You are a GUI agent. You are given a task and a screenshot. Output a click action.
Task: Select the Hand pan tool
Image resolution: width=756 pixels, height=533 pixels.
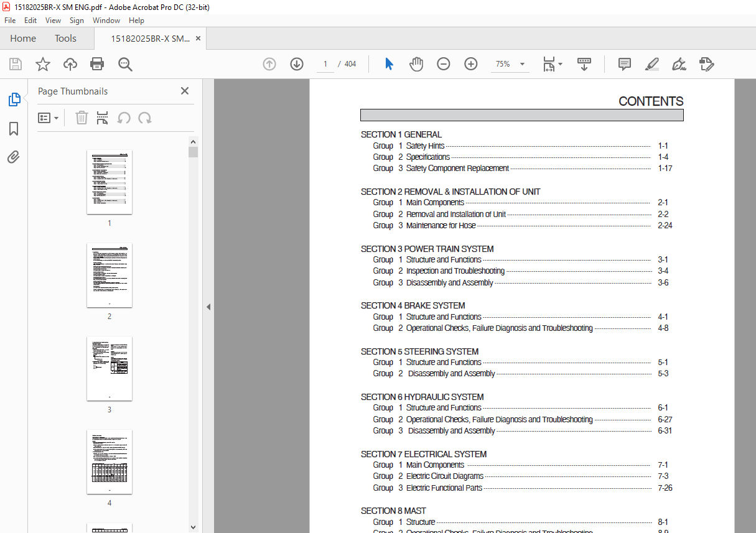(416, 64)
